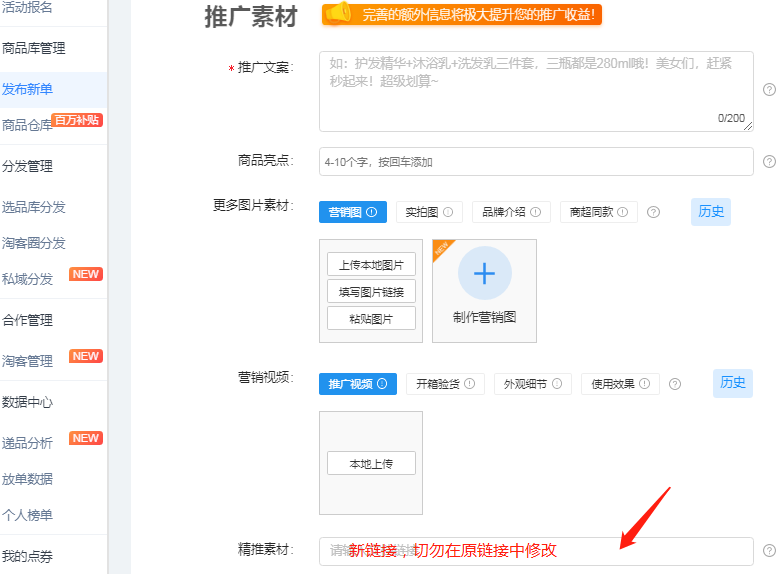Click the 推广文案 text area
This screenshot has height=574, width=777.
click(x=535, y=90)
